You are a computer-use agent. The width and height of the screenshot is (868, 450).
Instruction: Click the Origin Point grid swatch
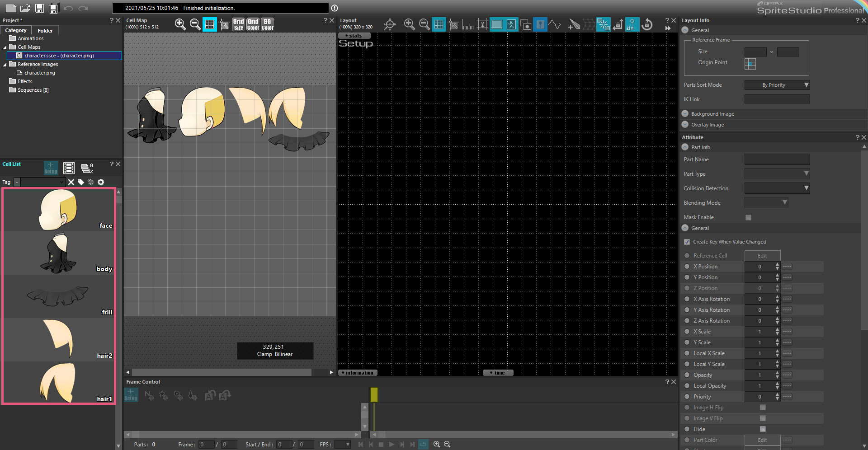click(x=750, y=64)
